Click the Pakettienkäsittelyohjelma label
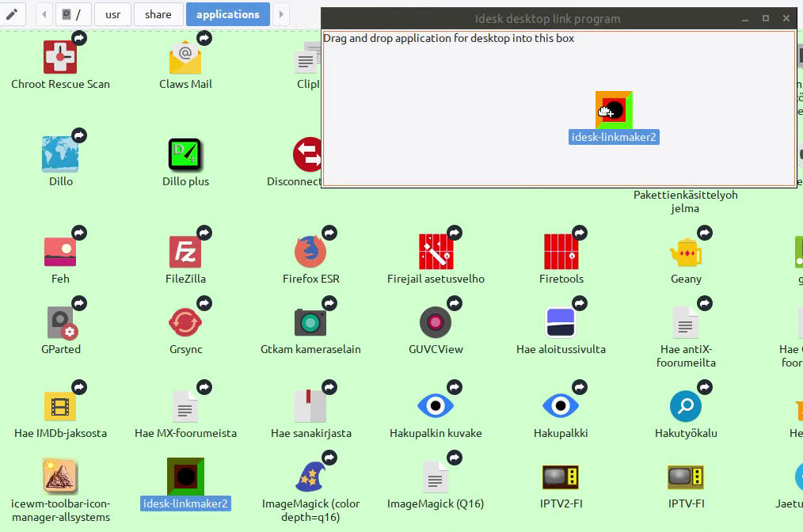Viewport: 803px width, 532px height. tap(685, 201)
